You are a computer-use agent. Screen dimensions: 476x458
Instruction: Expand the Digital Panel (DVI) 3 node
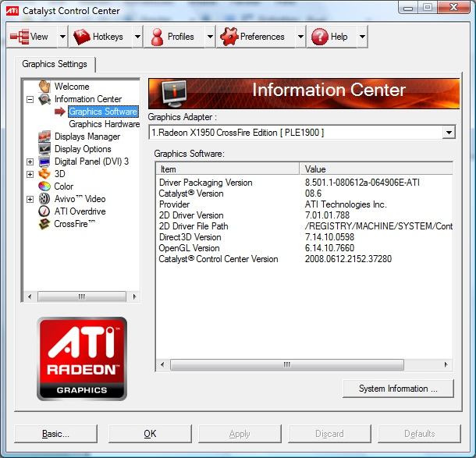(30, 162)
